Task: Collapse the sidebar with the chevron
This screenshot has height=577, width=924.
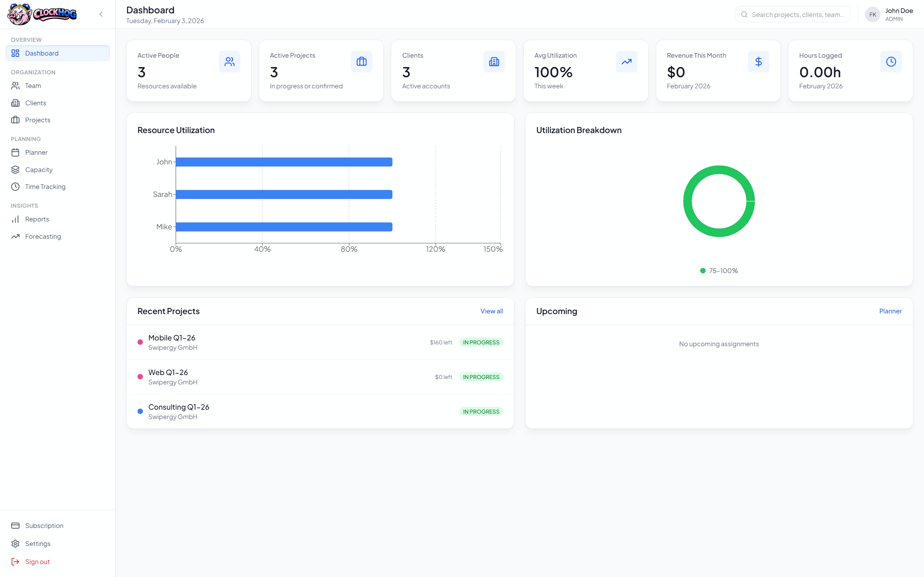Action: click(101, 14)
